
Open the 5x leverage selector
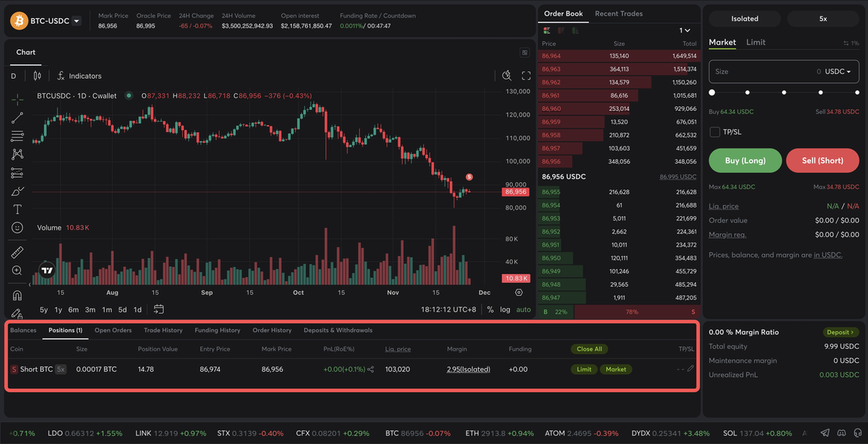click(823, 19)
